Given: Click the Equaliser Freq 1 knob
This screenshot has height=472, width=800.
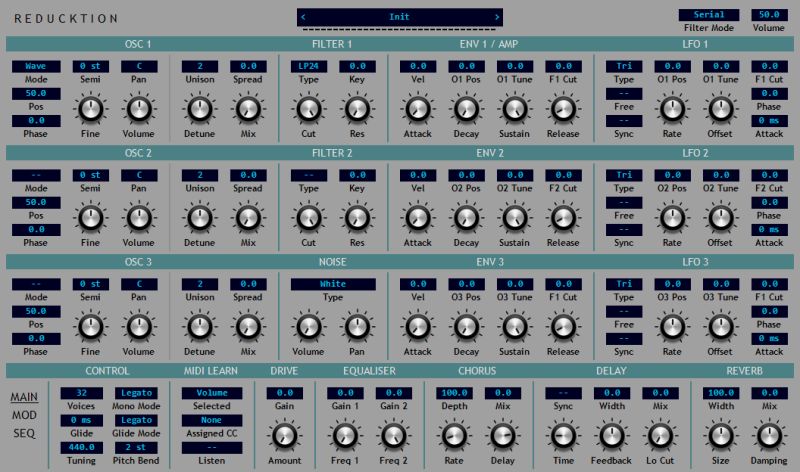Looking at the screenshot, I should pos(345,436).
